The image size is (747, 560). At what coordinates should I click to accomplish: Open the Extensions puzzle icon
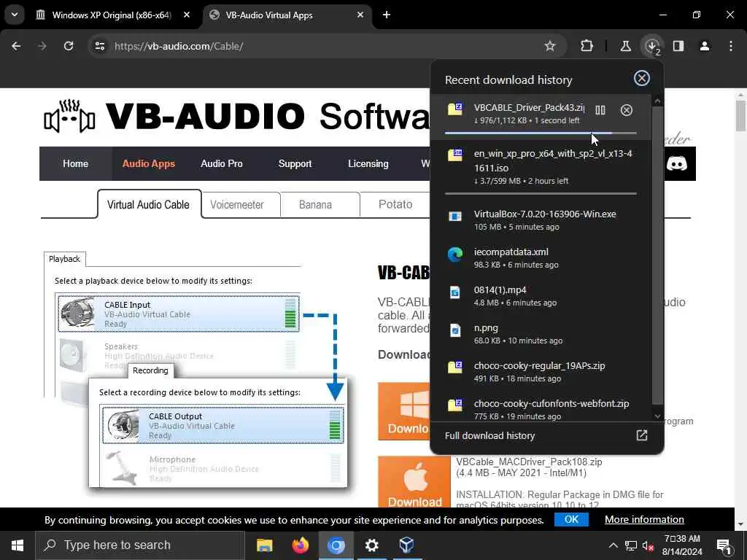point(587,46)
